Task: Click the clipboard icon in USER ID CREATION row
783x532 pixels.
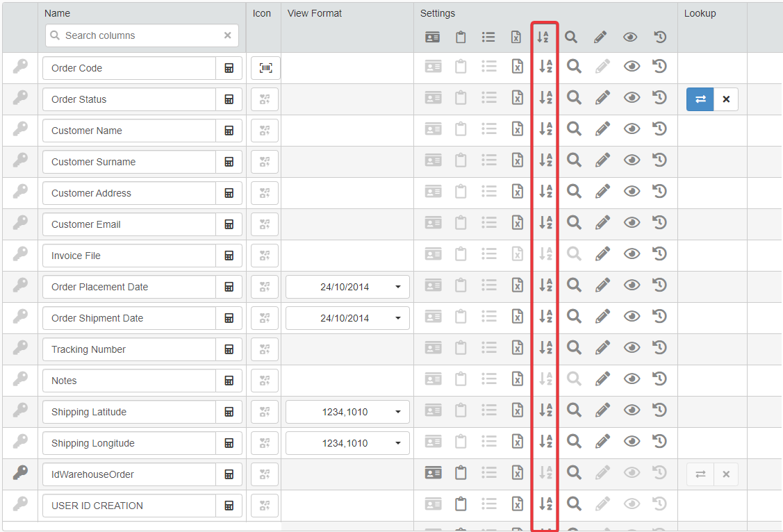Action: point(461,504)
